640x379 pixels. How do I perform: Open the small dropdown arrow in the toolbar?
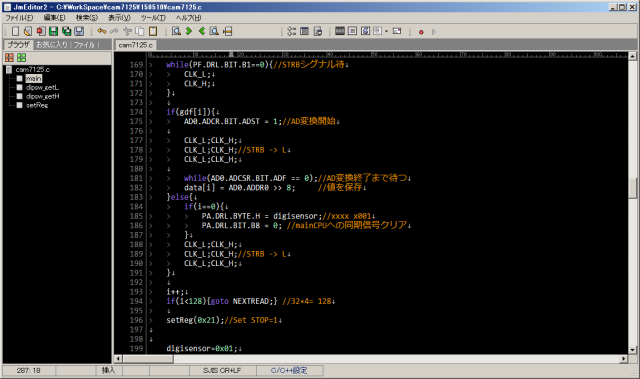pos(386,31)
